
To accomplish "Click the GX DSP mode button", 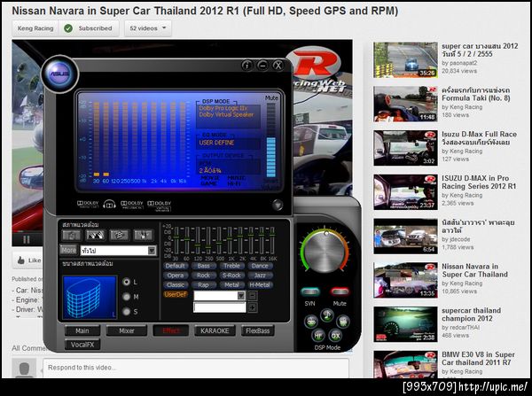I will 335,336.
